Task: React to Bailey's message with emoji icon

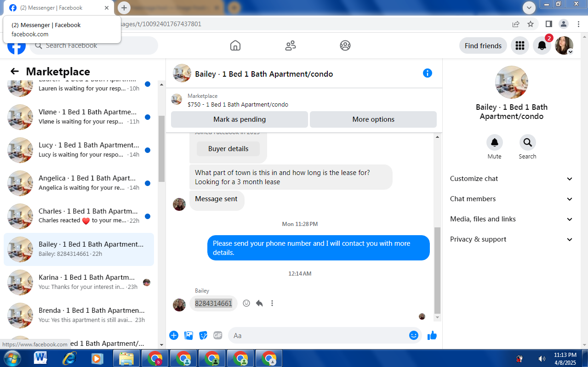Action: pyautogui.click(x=246, y=303)
